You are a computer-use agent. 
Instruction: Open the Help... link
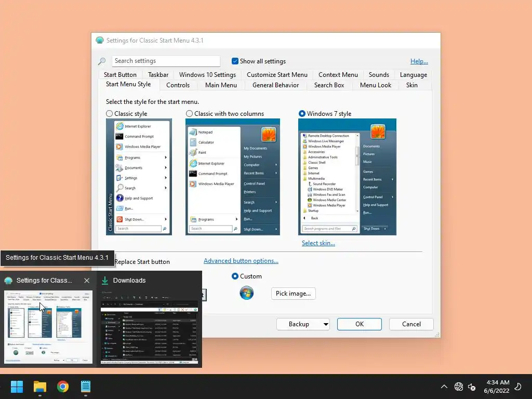pos(419,61)
